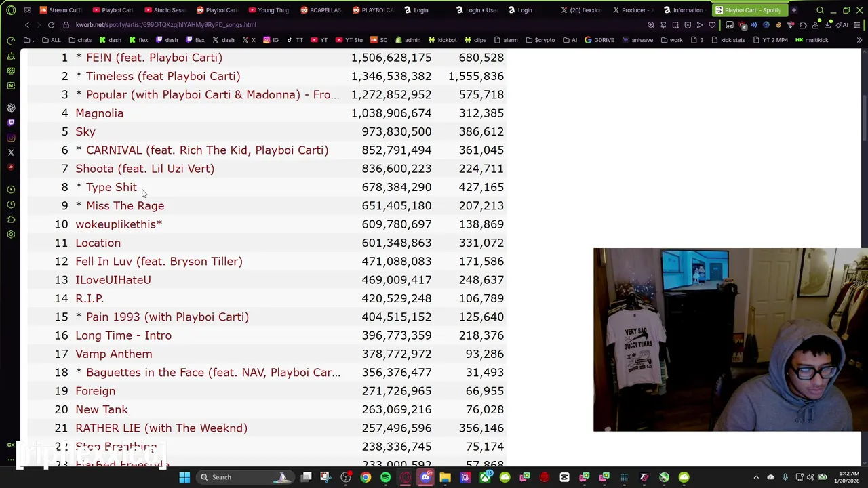Go back to the previous page
868x488 pixels.
(27, 25)
